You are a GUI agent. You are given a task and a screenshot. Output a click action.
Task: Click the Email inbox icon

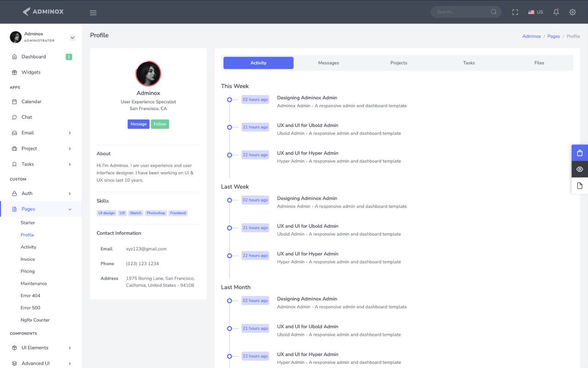pos(14,133)
